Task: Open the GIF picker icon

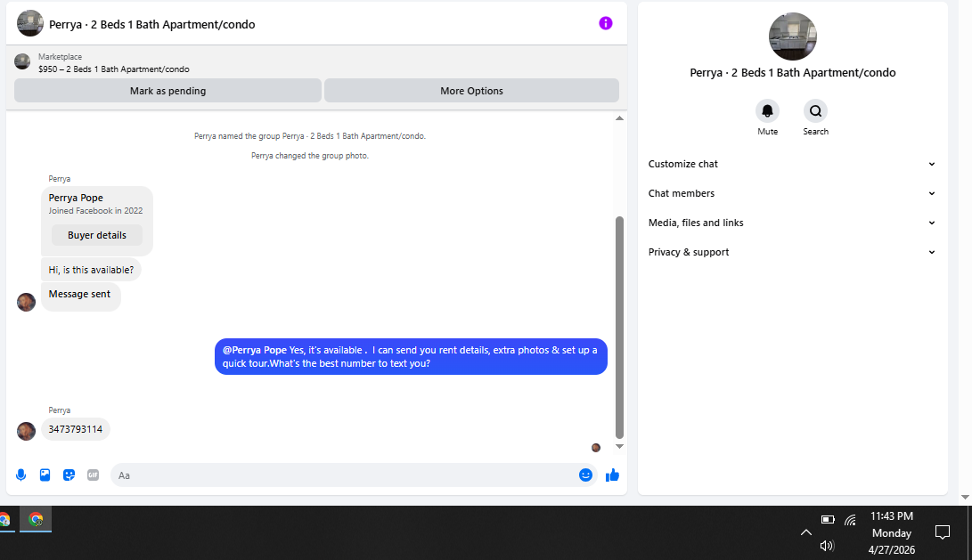Action: pos(93,475)
